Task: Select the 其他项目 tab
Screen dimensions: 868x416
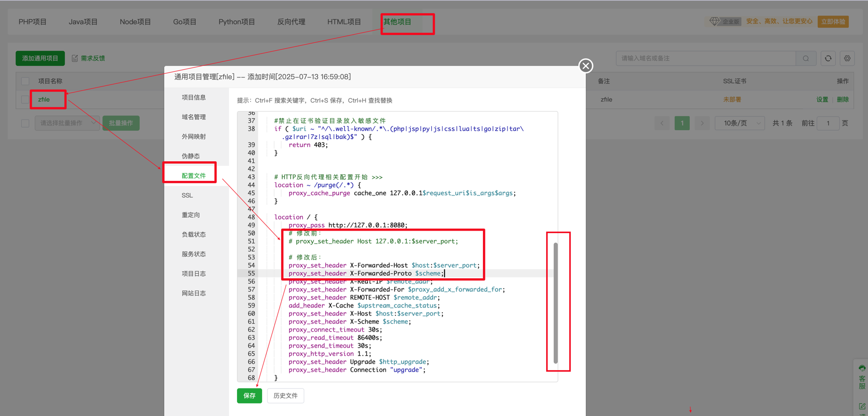Action: (x=397, y=22)
